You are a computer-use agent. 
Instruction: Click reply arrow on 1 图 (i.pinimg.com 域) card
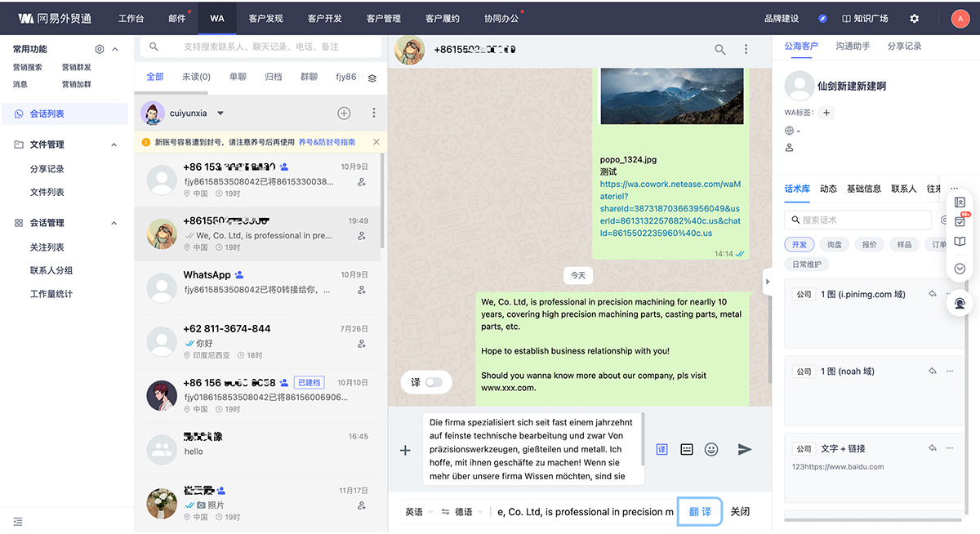tap(932, 294)
